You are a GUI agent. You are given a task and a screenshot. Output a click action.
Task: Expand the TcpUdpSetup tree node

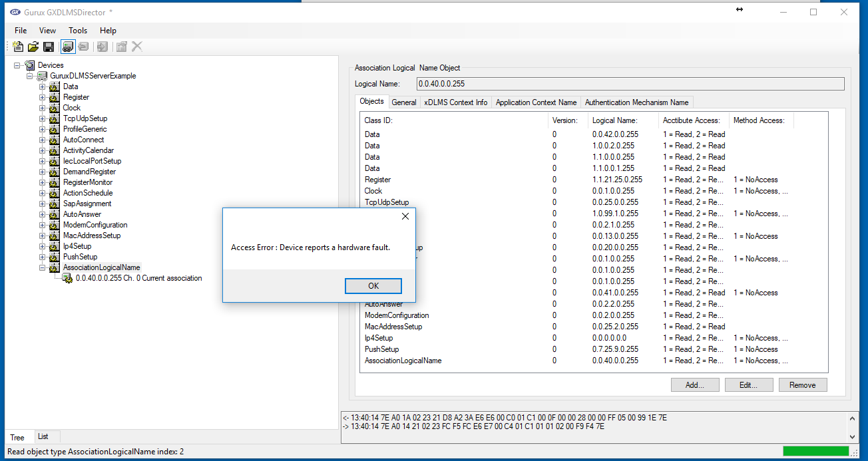point(43,118)
